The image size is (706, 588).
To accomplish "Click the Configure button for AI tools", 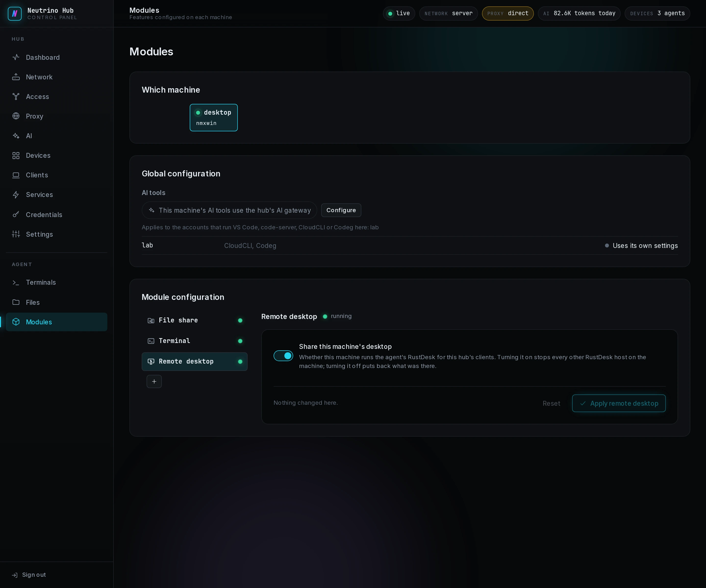I will (341, 210).
